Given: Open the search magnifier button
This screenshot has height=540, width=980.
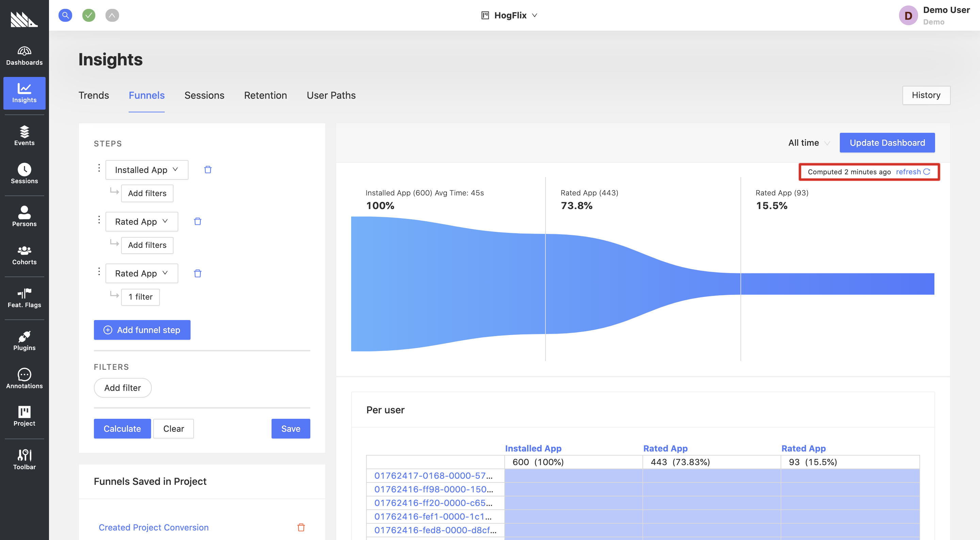Looking at the screenshot, I should click(x=65, y=15).
